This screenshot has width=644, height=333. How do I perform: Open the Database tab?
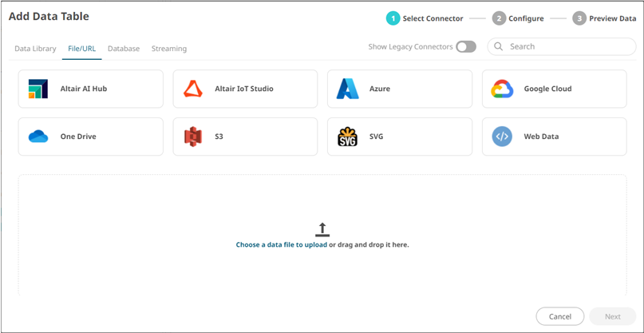tap(124, 49)
